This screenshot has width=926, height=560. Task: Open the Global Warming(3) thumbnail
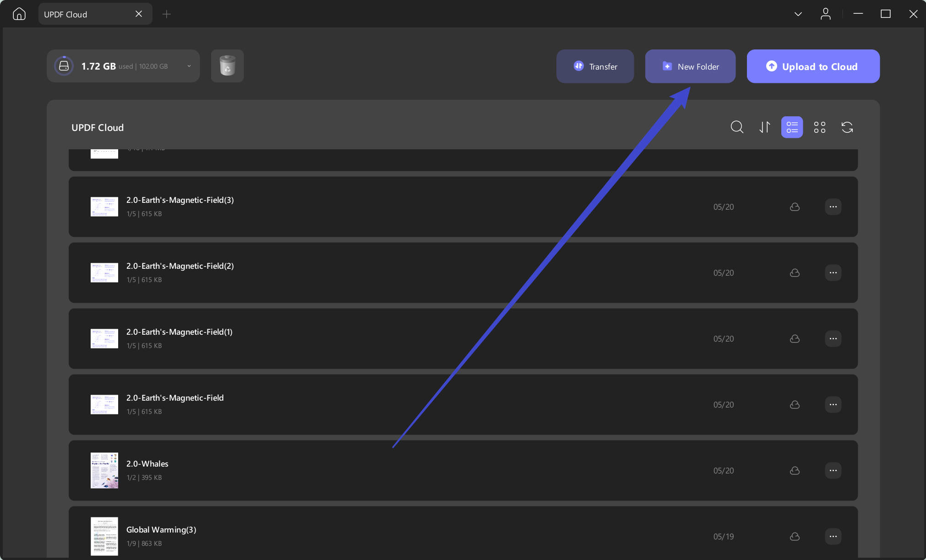[x=104, y=537]
